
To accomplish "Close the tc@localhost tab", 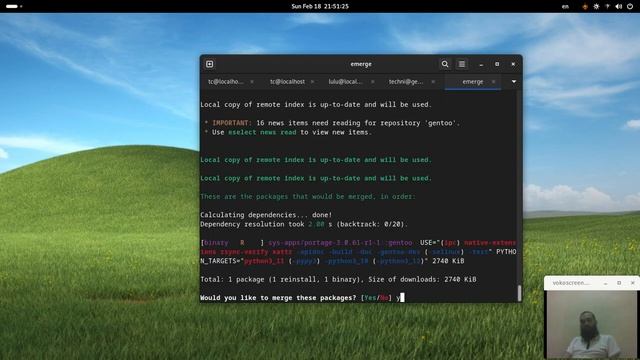I will (x=312, y=82).
